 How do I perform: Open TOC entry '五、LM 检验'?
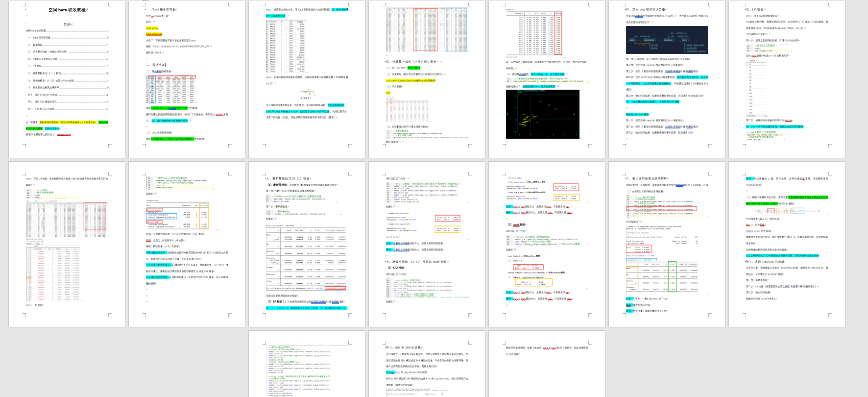click(x=68, y=66)
